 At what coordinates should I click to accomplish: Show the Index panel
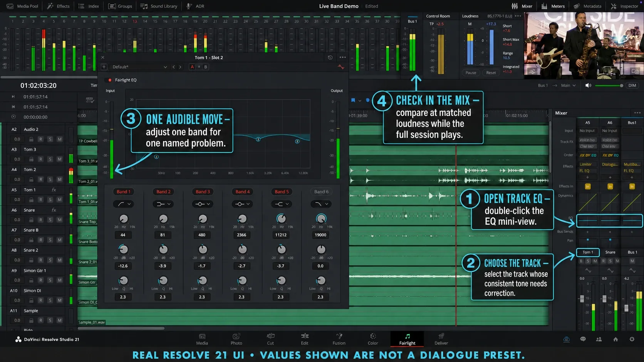[x=89, y=6]
